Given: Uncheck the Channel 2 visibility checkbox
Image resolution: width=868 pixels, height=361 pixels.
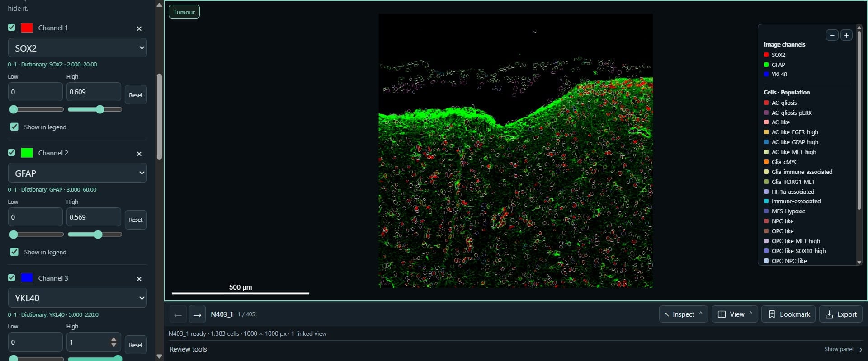Looking at the screenshot, I should click(12, 153).
